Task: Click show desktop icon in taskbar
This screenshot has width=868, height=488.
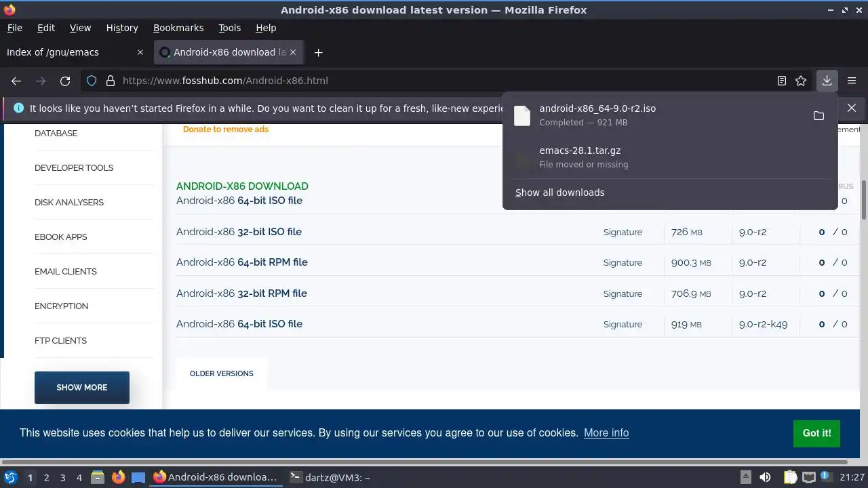Action: [x=138, y=478]
